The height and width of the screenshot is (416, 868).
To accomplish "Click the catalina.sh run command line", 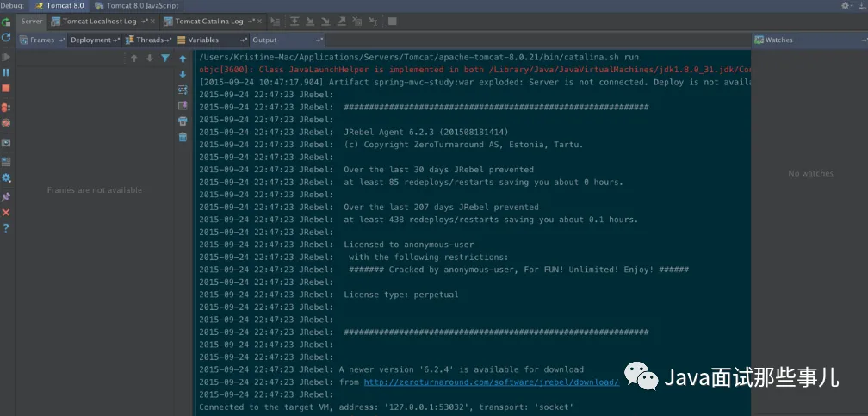I will tap(418, 57).
